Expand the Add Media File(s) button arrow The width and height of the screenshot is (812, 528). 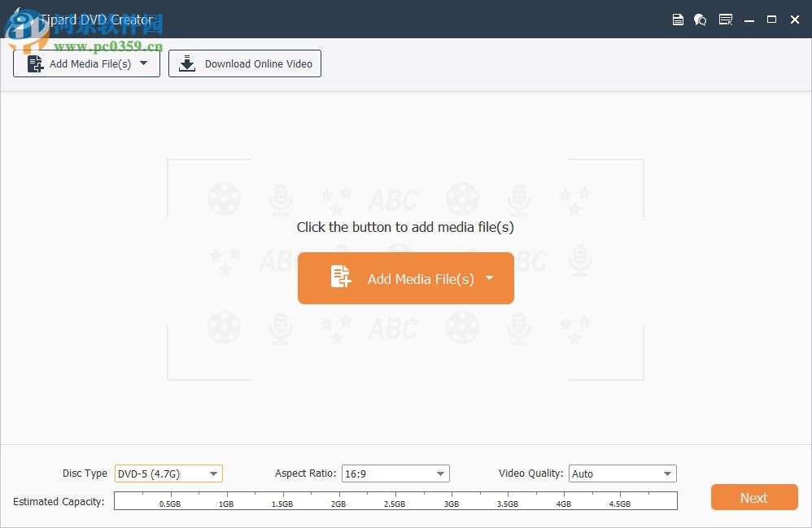tap(143, 63)
